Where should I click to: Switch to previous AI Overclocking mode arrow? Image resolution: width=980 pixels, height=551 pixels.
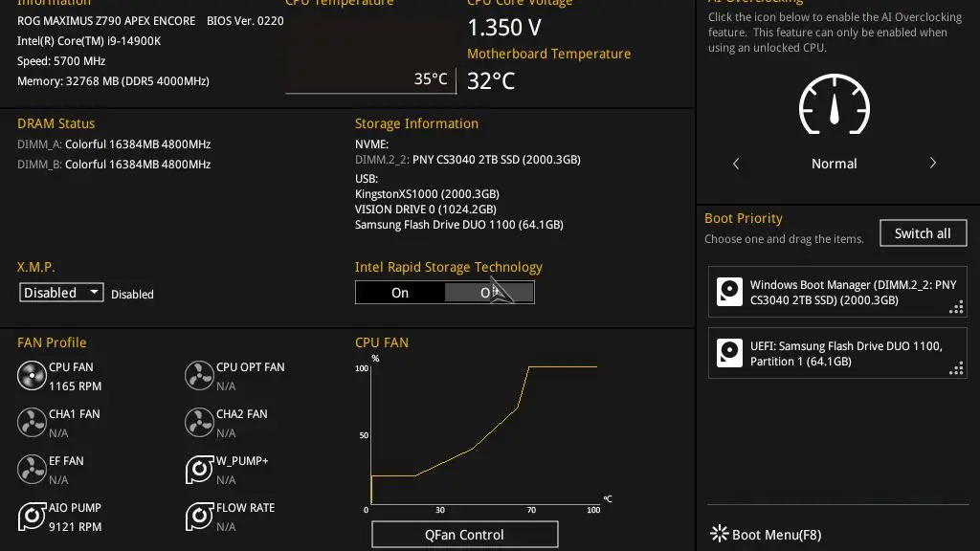point(736,164)
